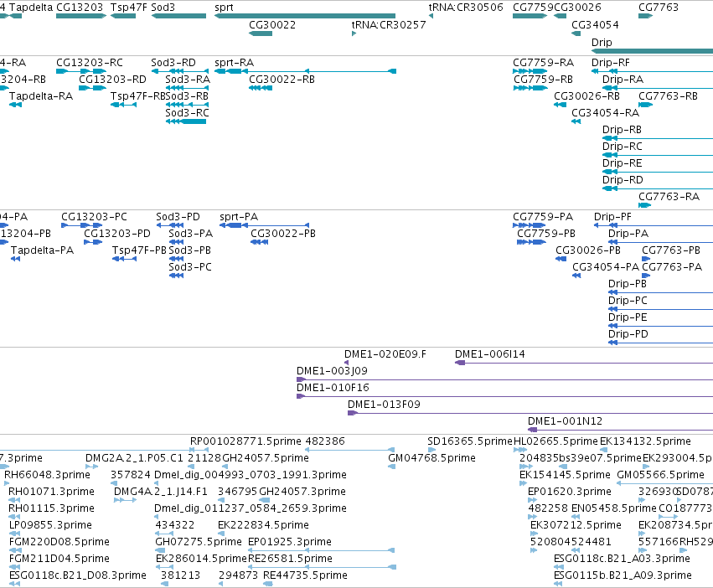The height and width of the screenshot is (588, 713).
Task: Select the SD16365.5prime EST label
Action: (470, 441)
